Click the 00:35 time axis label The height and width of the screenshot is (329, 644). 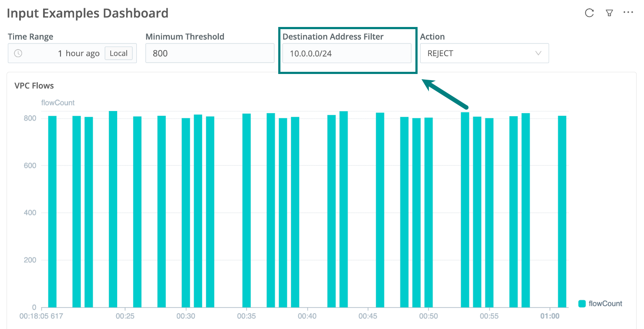tap(247, 315)
